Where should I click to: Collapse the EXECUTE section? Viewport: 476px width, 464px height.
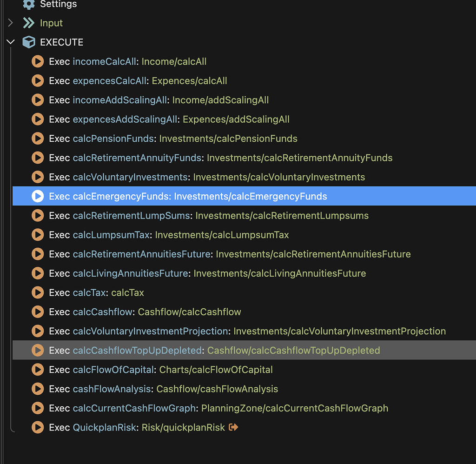pos(11,41)
